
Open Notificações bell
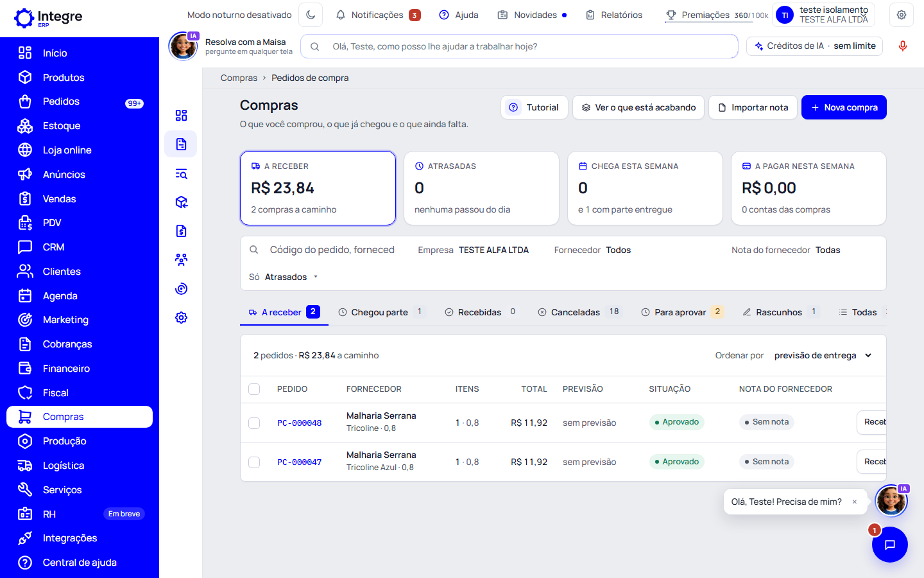point(378,15)
